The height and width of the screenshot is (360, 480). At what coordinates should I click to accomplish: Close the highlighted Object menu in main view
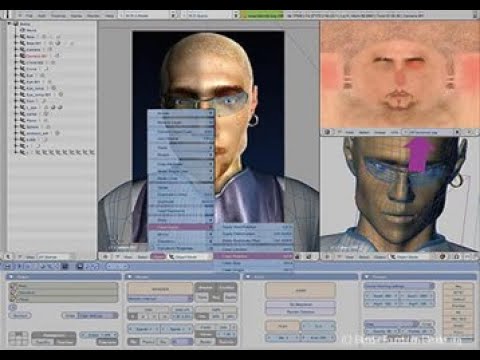pyautogui.click(x=158, y=257)
